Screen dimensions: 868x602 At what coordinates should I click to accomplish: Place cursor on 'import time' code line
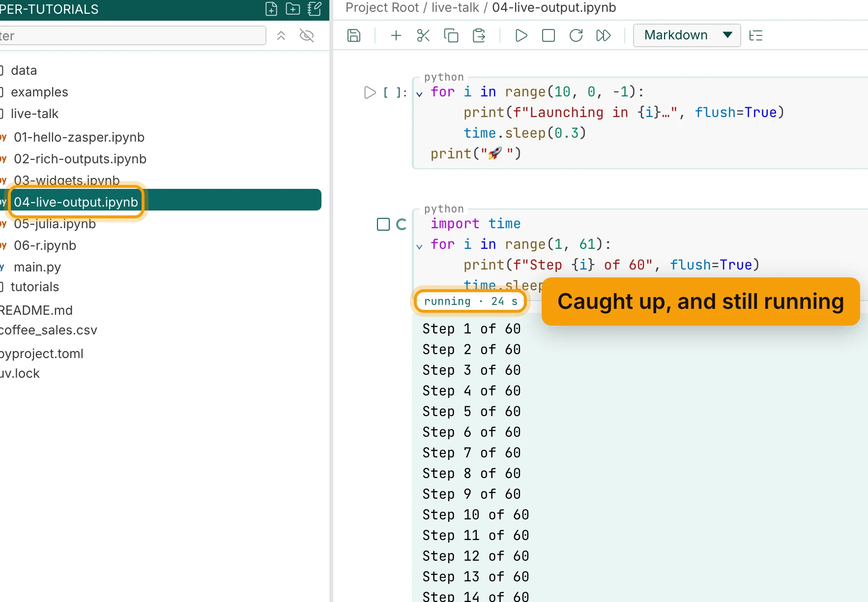475,224
